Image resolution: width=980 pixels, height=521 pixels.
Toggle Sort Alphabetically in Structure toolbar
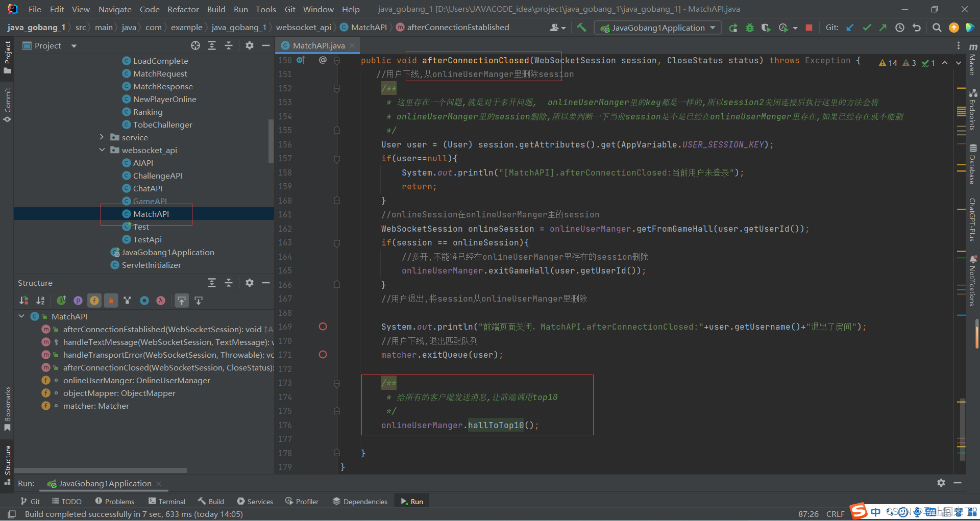(40, 301)
